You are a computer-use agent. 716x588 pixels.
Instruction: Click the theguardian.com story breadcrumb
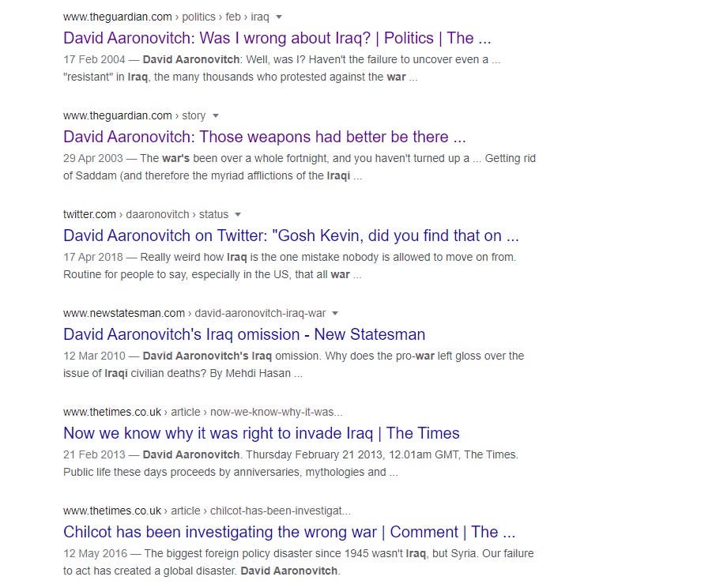[134, 115]
